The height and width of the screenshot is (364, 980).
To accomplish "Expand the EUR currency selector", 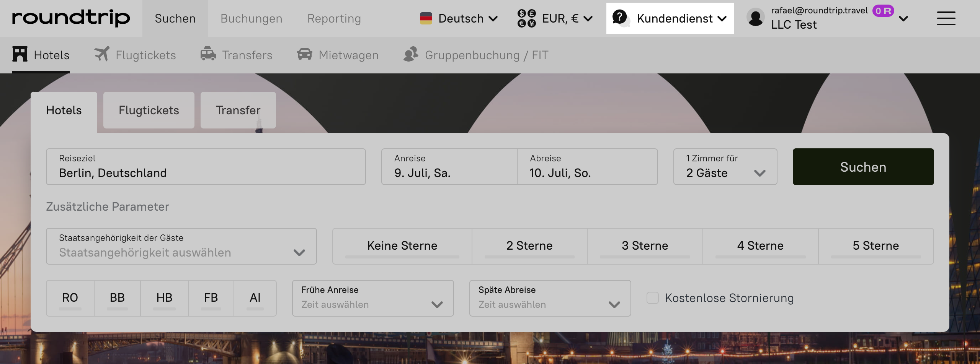I will (555, 18).
